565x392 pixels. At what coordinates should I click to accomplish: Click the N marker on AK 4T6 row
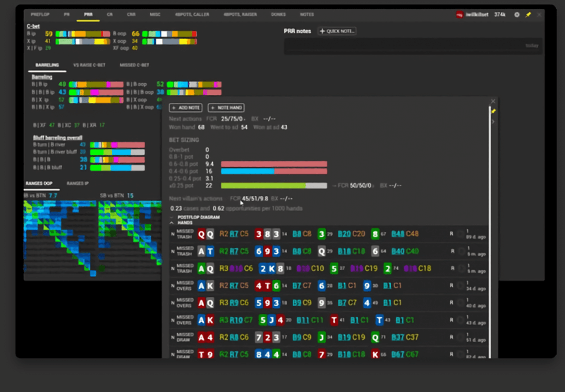tap(173, 286)
